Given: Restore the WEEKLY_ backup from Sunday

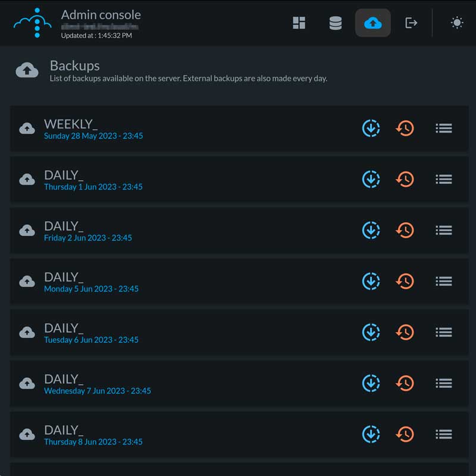Looking at the screenshot, I should click(x=405, y=128).
